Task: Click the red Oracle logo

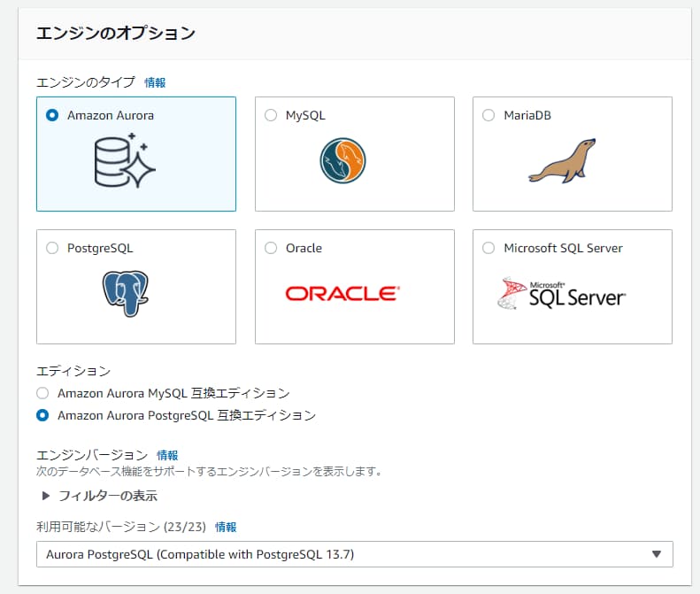Action: click(x=342, y=293)
